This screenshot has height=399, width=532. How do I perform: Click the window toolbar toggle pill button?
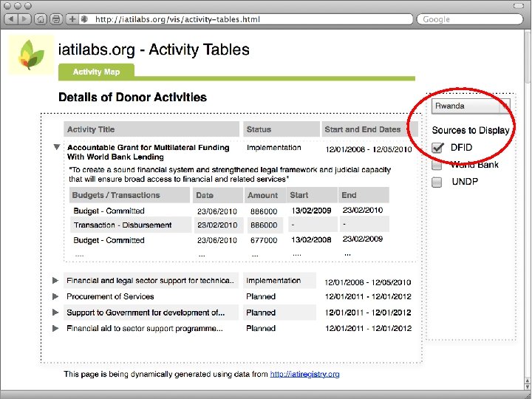tap(519, 6)
